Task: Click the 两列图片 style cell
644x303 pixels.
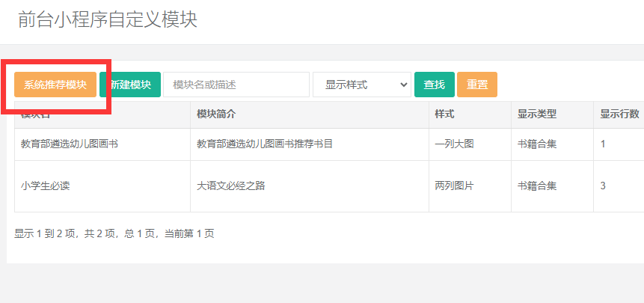Action: click(x=470, y=186)
